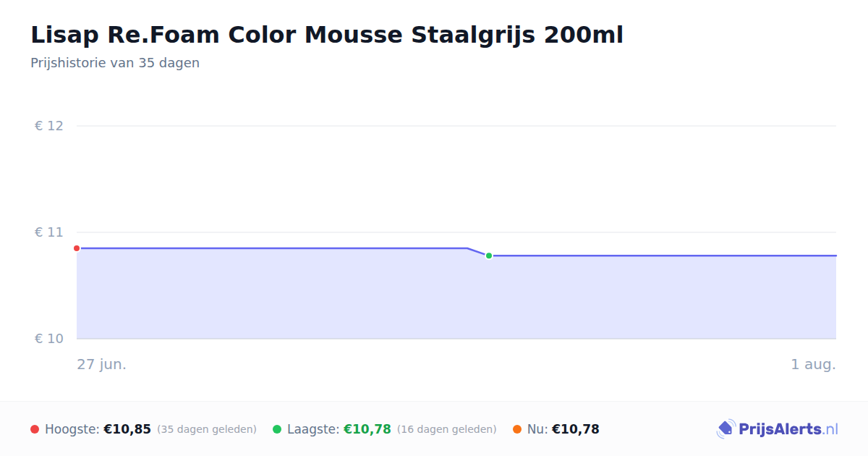The width and height of the screenshot is (868, 456).
Task: Click the red marker at chart start
Action: [x=77, y=248]
